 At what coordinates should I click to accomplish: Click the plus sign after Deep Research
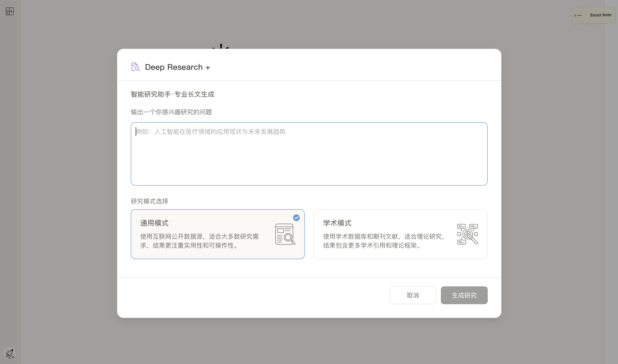tap(208, 67)
